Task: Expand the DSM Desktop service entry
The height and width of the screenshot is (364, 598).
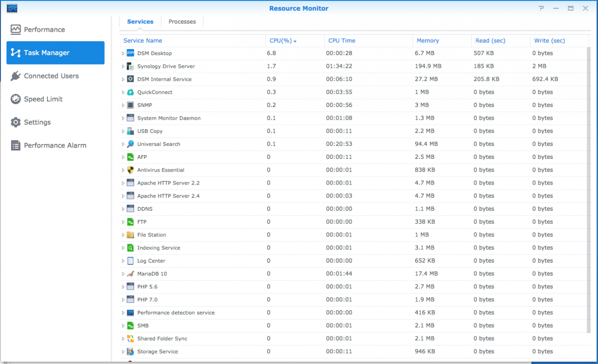Action: click(123, 53)
